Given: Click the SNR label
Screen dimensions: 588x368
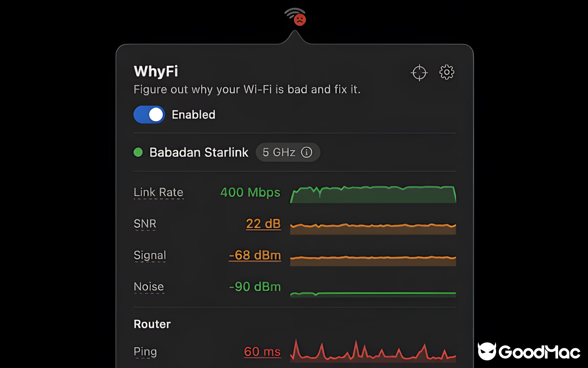Looking at the screenshot, I should pyautogui.click(x=145, y=224).
